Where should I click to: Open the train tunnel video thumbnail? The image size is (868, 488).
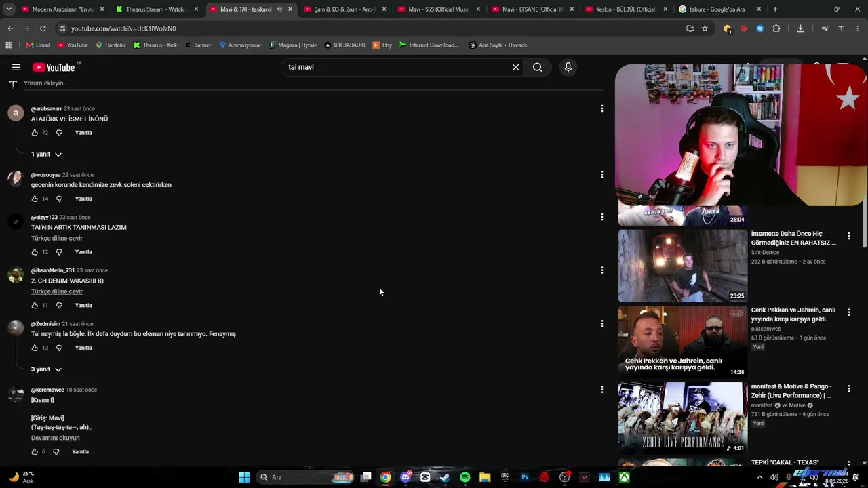(x=683, y=266)
